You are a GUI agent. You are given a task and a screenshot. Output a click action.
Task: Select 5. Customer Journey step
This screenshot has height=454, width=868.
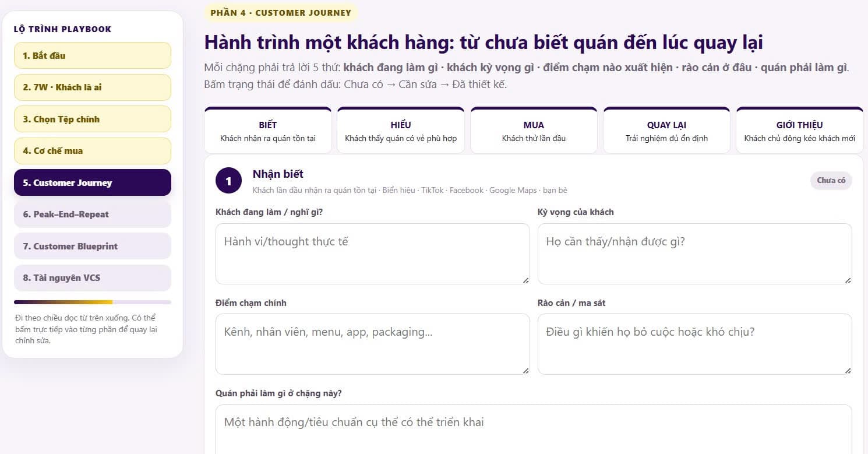point(93,182)
